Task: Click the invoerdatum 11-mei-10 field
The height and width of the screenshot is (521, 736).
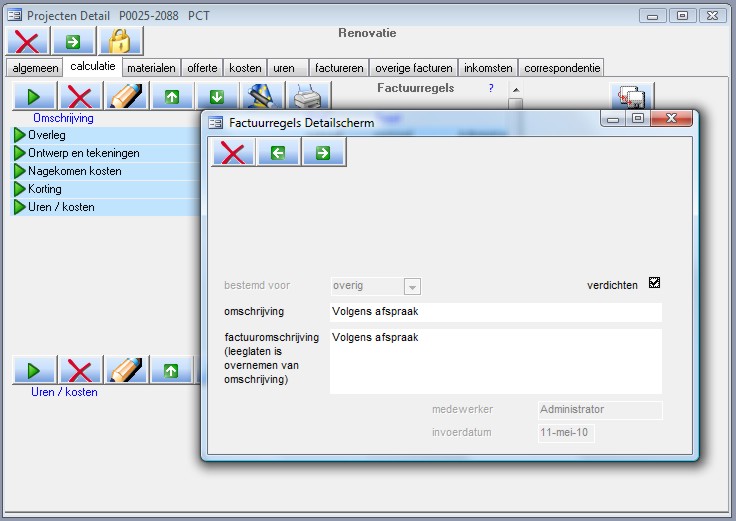Action: coord(566,433)
